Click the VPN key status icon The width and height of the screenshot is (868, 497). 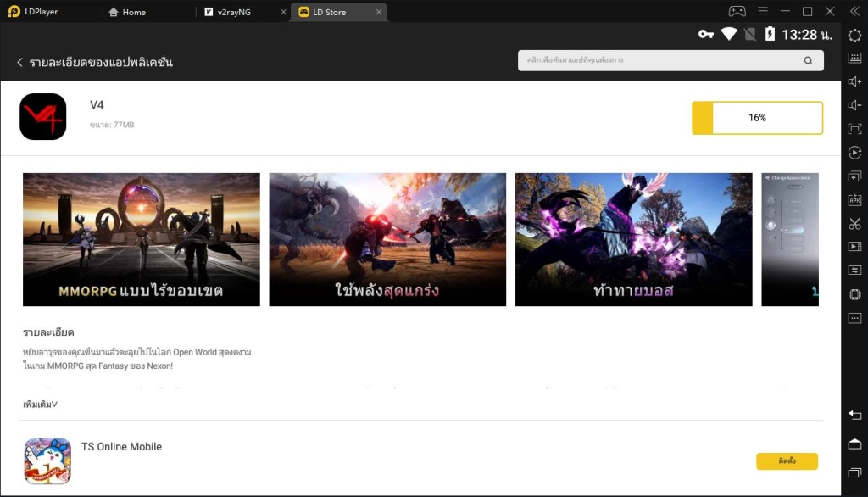(705, 35)
